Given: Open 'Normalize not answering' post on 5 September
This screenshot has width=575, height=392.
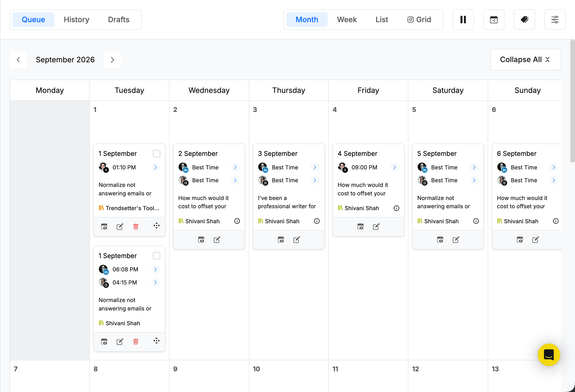Looking at the screenshot, I should click(x=443, y=202).
